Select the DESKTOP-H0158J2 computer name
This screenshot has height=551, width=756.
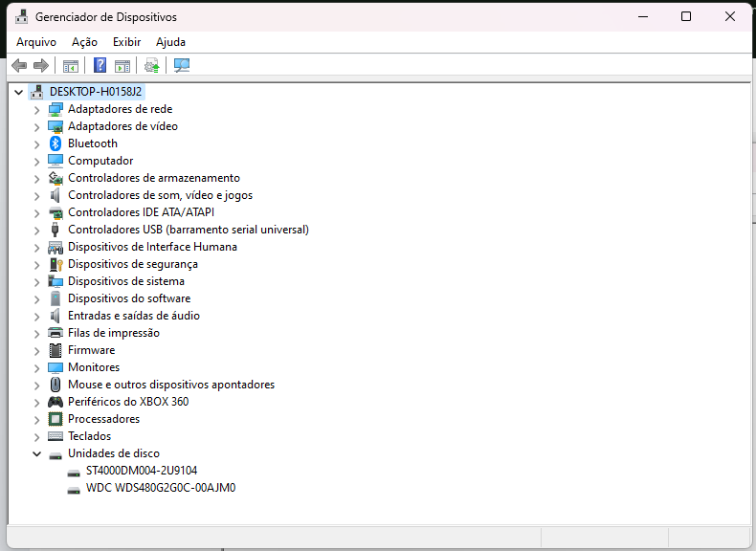(x=96, y=92)
